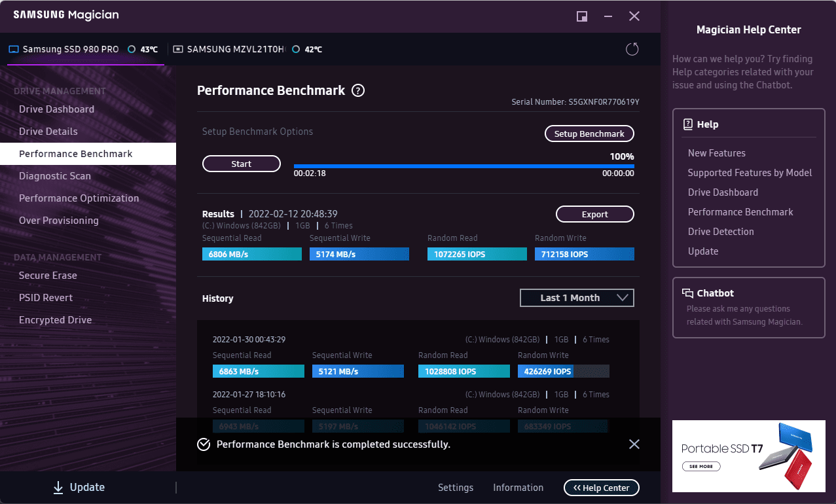The width and height of the screenshot is (836, 504).
Task: Open Information from bottom bar
Action: pyautogui.click(x=518, y=488)
